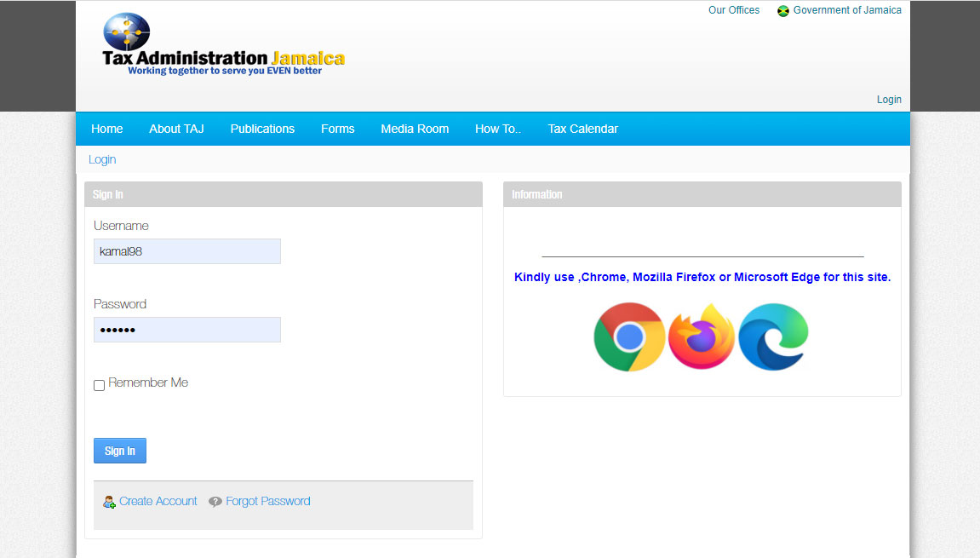Open the How To.. menu

pos(498,129)
